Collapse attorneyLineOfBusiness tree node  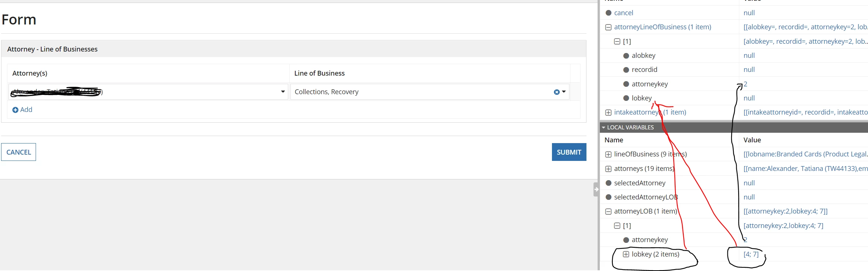(608, 27)
